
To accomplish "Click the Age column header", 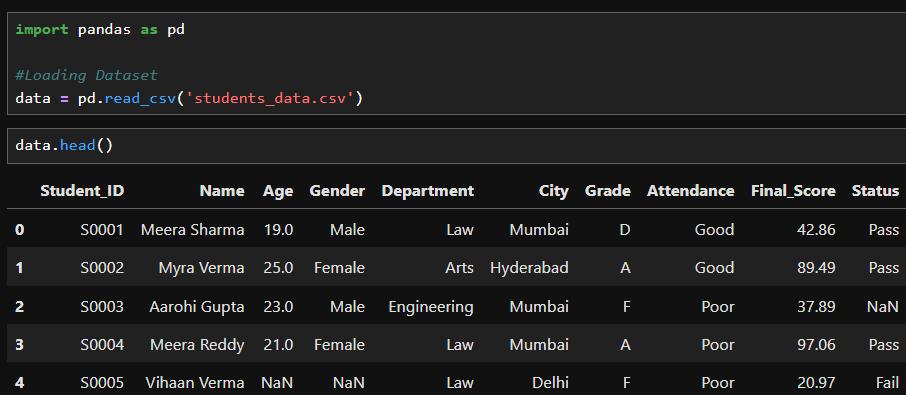I will [x=278, y=191].
